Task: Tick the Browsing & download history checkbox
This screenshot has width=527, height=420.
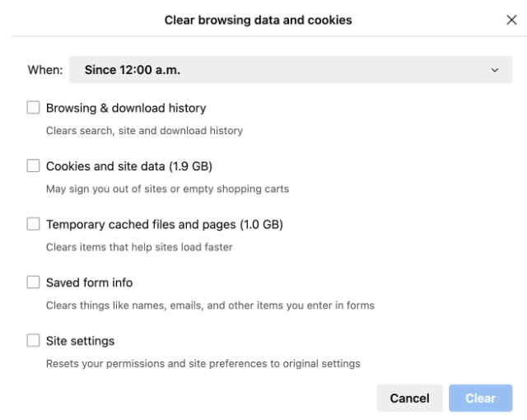Action: 34,108
